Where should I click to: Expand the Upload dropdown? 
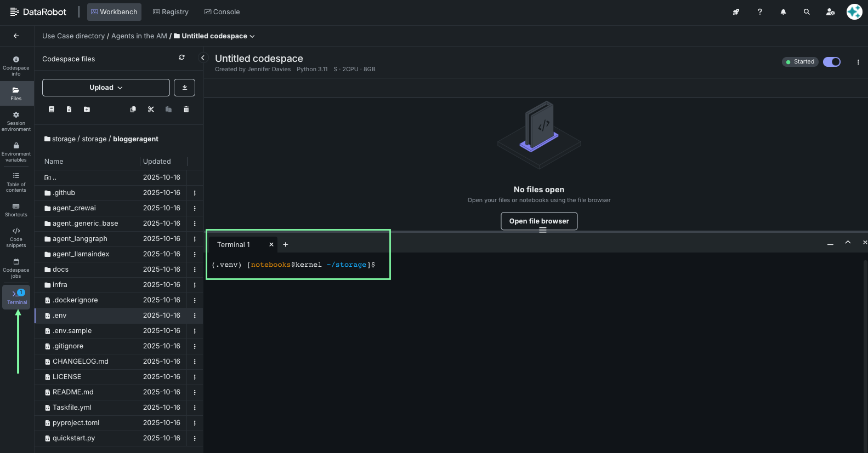click(x=106, y=88)
